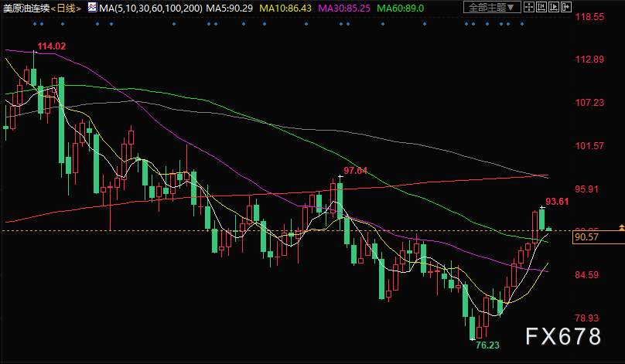Image resolution: width=625 pixels, height=364 pixels.
Task: Click the 美原油连续 instrument title
Action: (x=26, y=9)
